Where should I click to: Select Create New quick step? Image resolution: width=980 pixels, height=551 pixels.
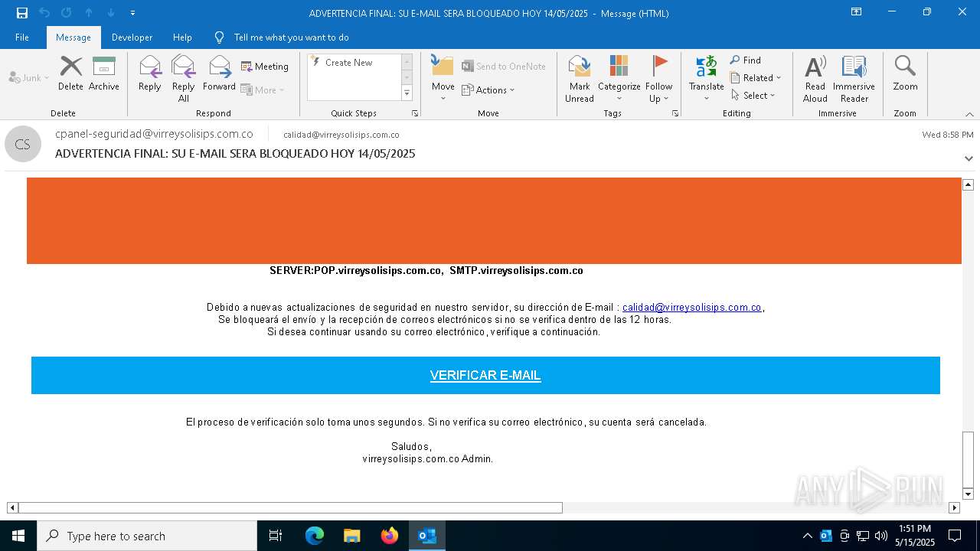pyautogui.click(x=353, y=63)
